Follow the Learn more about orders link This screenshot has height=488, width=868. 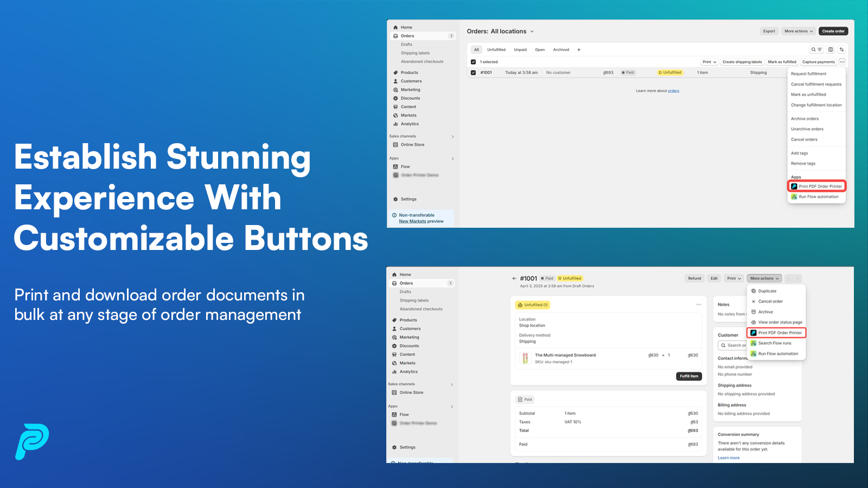(x=673, y=91)
